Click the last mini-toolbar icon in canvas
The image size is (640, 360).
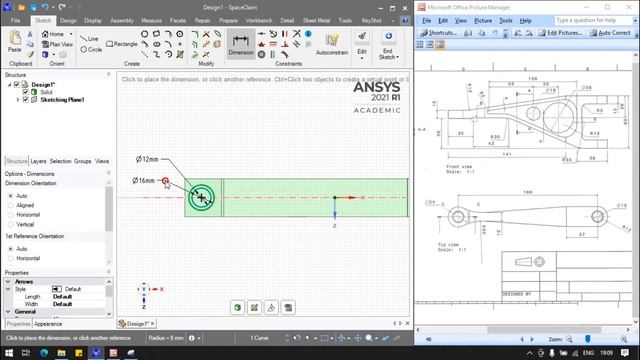[x=288, y=307]
